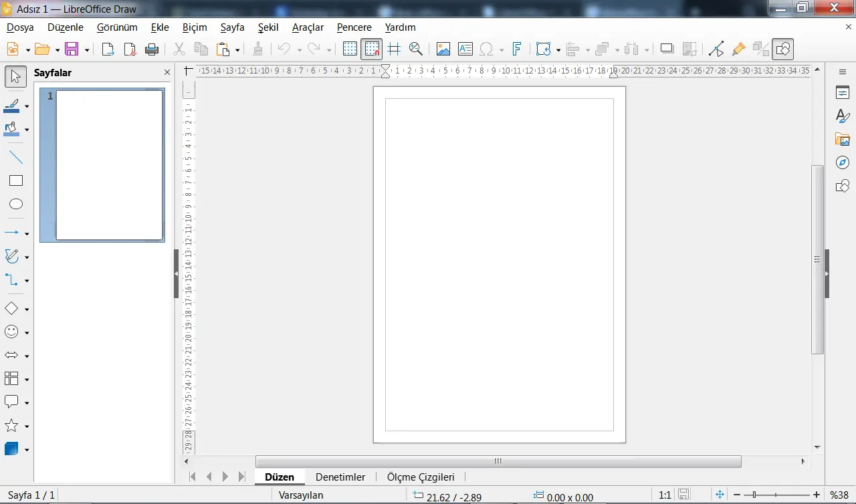
Task: Expand the Special Character dropdown arrow
Action: click(501, 49)
